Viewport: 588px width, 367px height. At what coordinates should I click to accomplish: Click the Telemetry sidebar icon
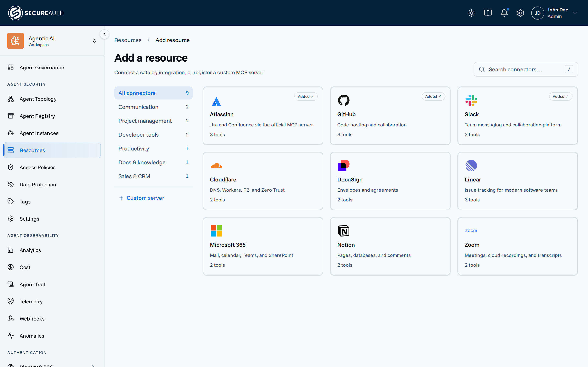pyautogui.click(x=11, y=302)
